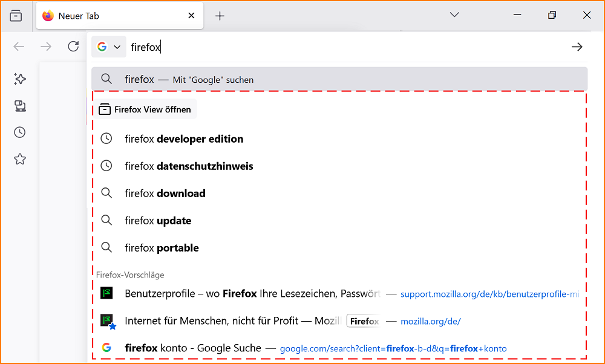Open the search engine selector dropdown
Screen dimensions: 605x364
(117, 46)
